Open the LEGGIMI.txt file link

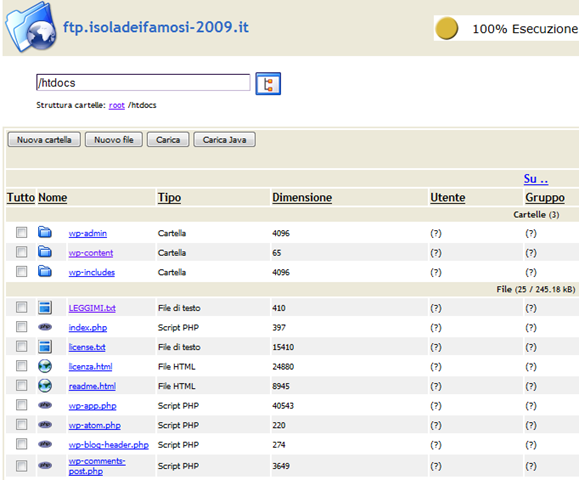click(x=92, y=308)
